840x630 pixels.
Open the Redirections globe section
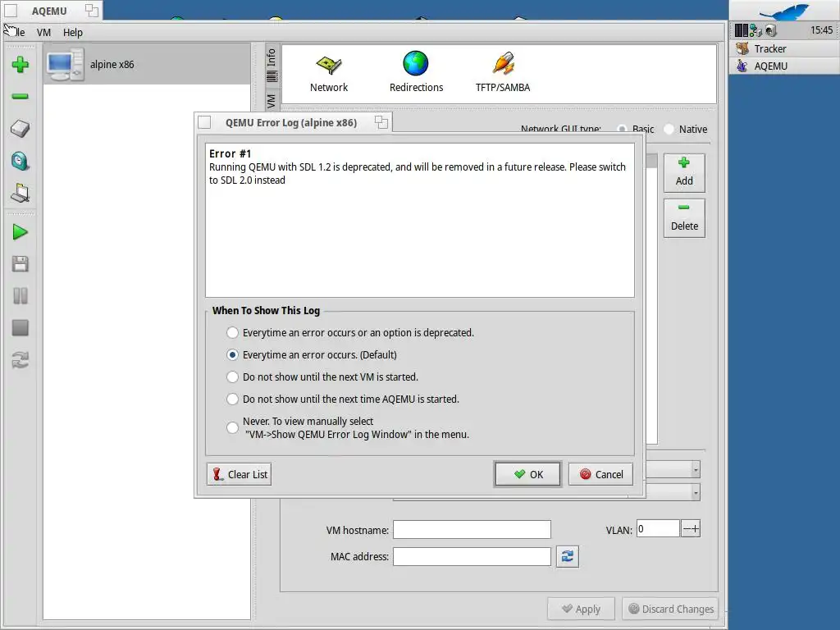[416, 73]
